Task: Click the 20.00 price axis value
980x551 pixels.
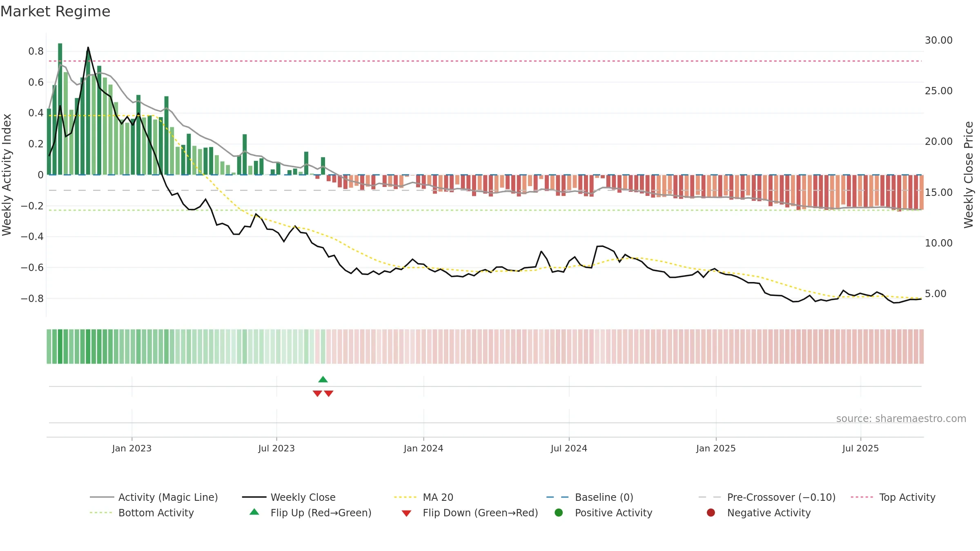Action: pos(938,142)
